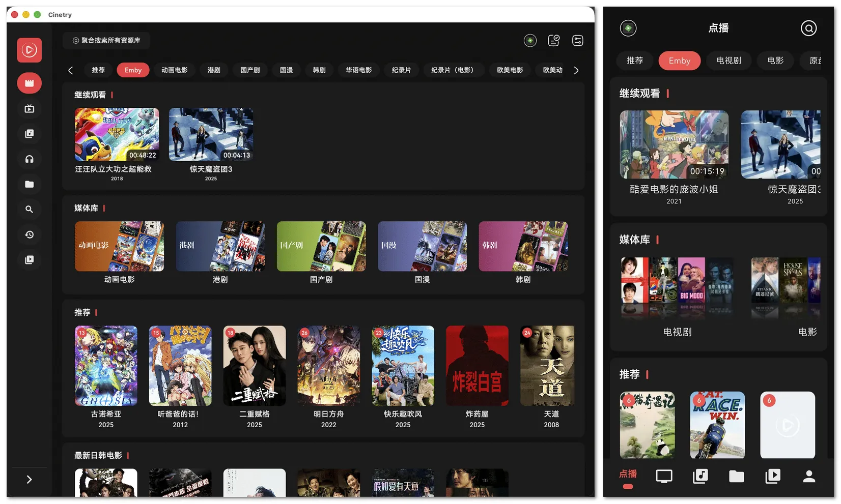Viewport: 841px width, 504px height.
Task: Switch to the Emby tab in category bar
Action: click(132, 70)
